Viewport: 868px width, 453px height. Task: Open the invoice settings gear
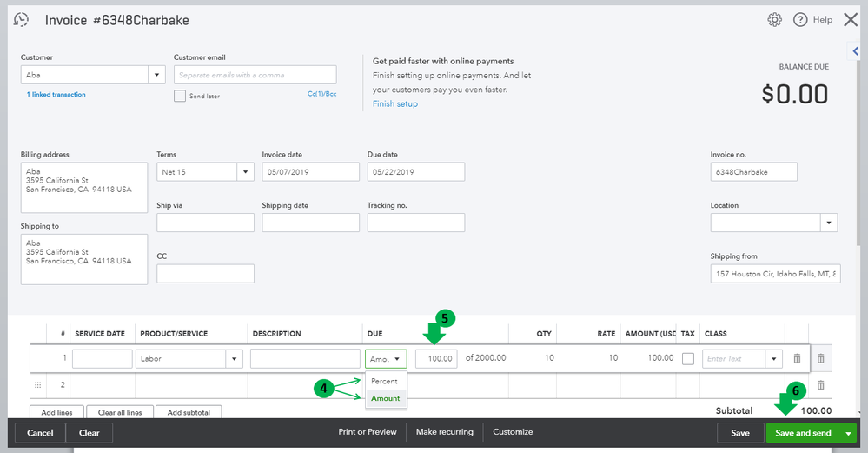(x=774, y=20)
